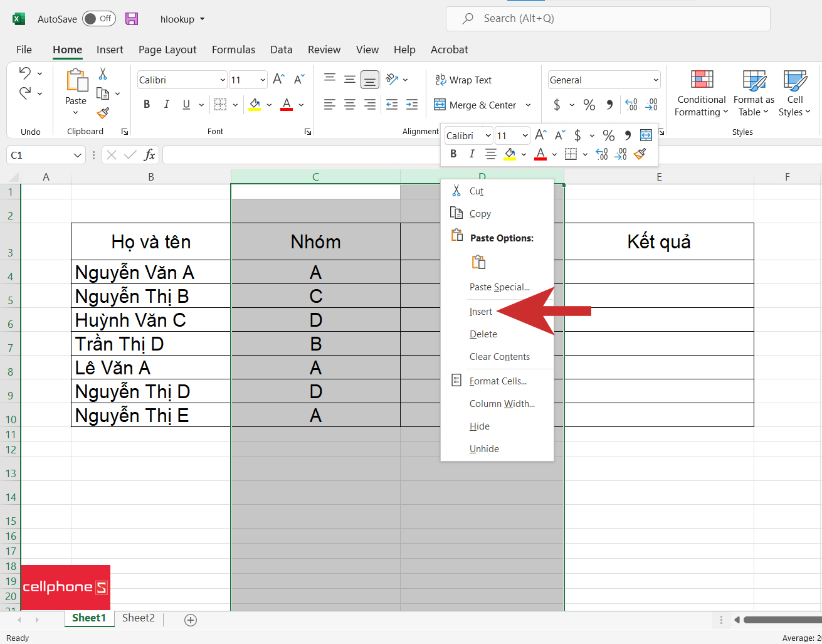Click ribbon Increase Decimal icon
Screen dimensions: 822x644
631,105
